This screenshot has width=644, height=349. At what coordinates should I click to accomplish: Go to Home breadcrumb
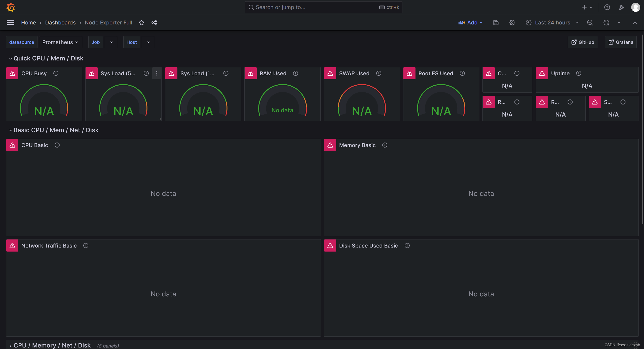[x=28, y=23]
